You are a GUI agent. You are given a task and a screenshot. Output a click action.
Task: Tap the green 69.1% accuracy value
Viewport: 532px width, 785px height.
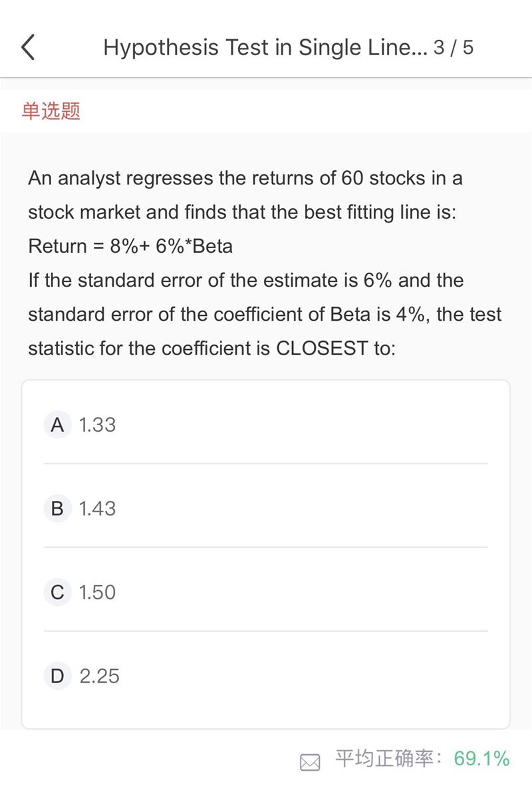[x=481, y=758]
